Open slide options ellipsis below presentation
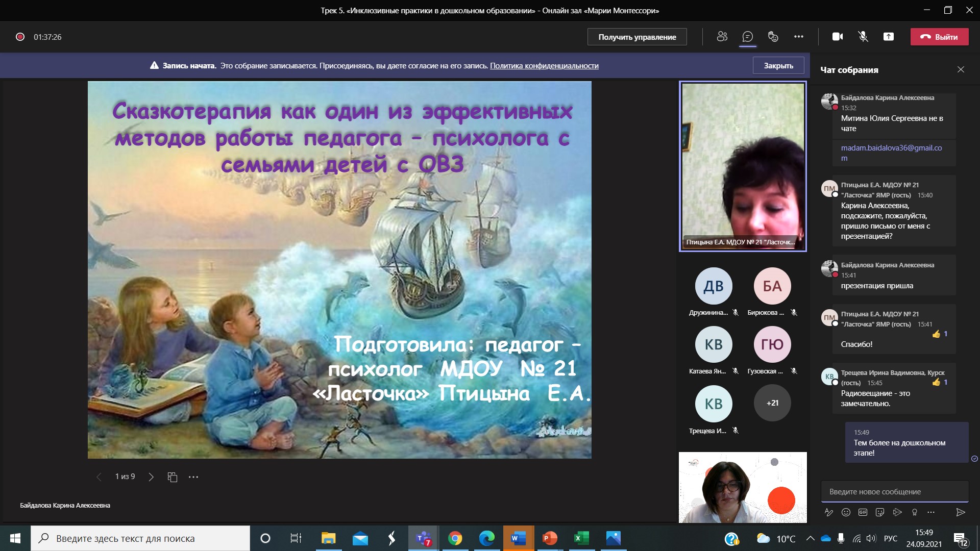 (193, 477)
